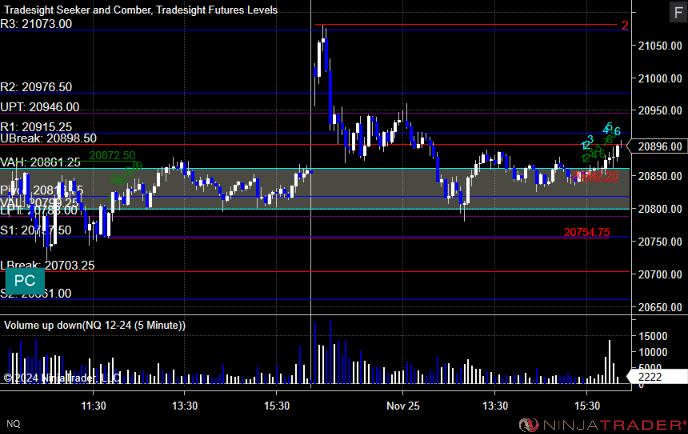
Task: Click the VAH: 20861.25 level label
Action: (40, 162)
